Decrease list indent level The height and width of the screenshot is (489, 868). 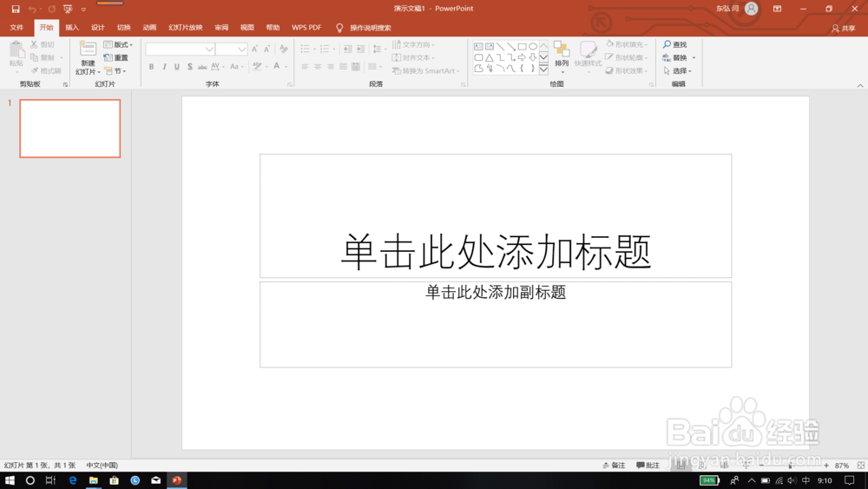tap(348, 49)
